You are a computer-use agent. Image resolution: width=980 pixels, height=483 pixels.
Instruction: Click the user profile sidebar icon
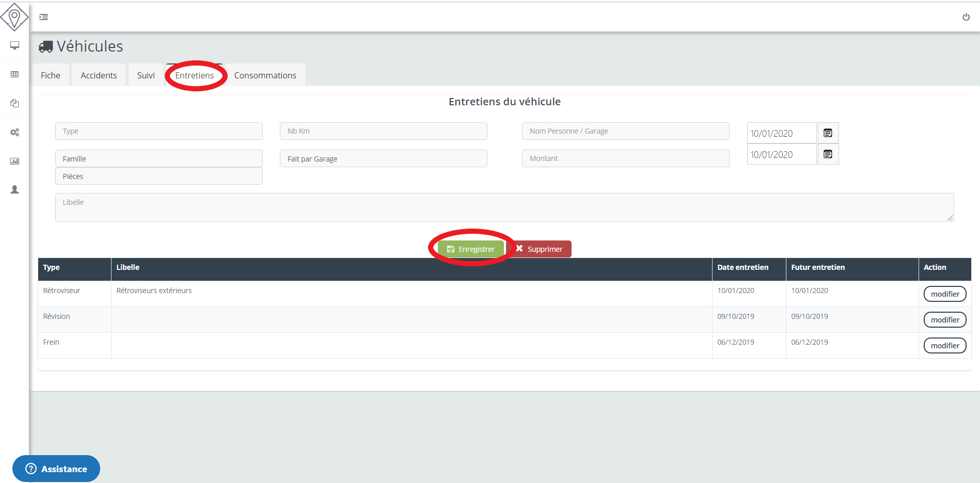(14, 189)
